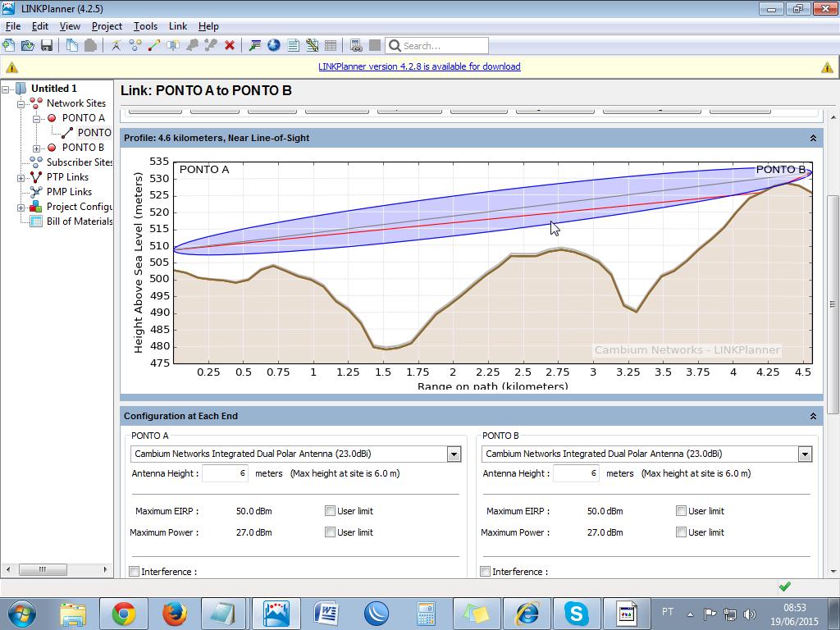Enable PONTO A Maximum EIRP user limit
This screenshot has width=840, height=630.
click(x=330, y=511)
